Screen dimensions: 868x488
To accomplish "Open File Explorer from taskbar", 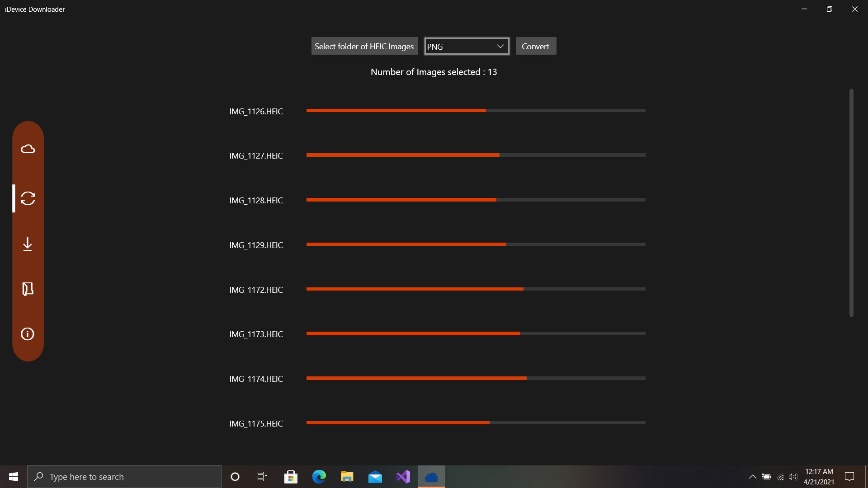I will [x=347, y=477].
